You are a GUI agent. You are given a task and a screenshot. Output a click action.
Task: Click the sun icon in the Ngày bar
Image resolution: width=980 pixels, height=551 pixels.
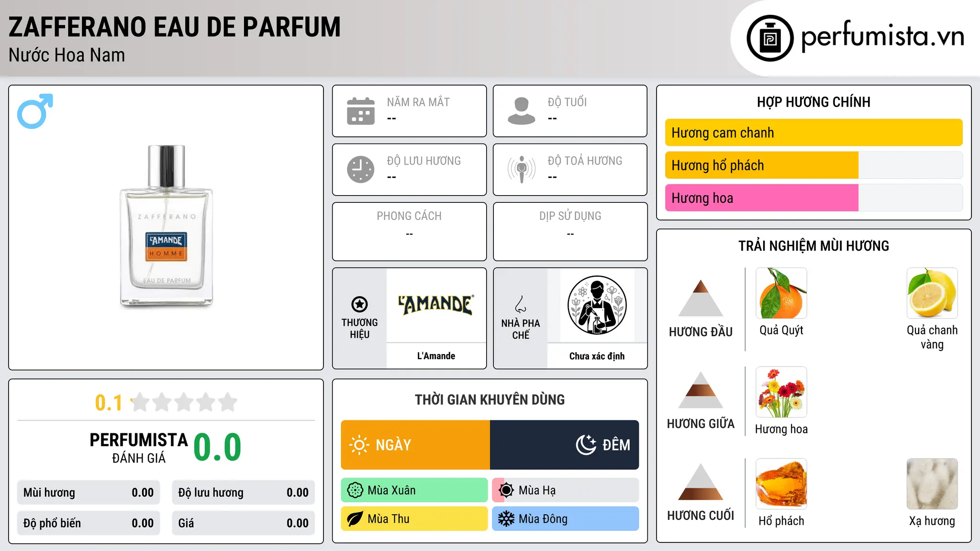pos(359,445)
